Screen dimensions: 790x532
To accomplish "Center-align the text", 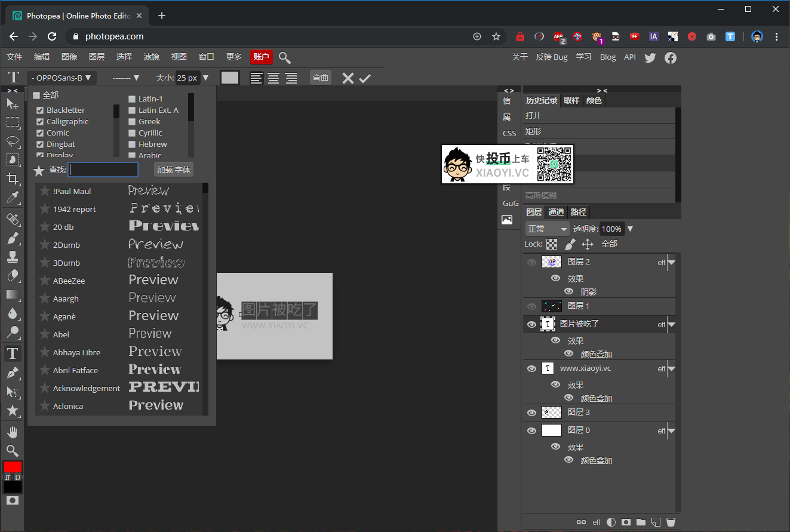I will pos(273,78).
